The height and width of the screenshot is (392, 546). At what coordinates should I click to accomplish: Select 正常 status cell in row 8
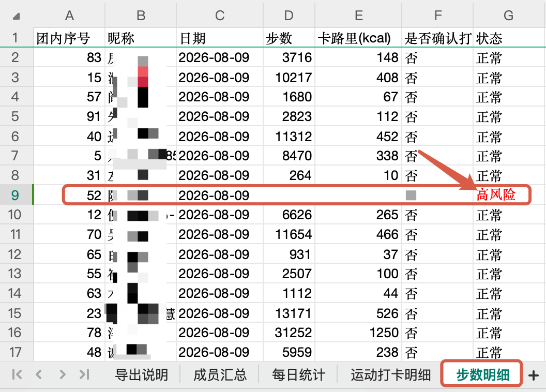tap(509, 175)
